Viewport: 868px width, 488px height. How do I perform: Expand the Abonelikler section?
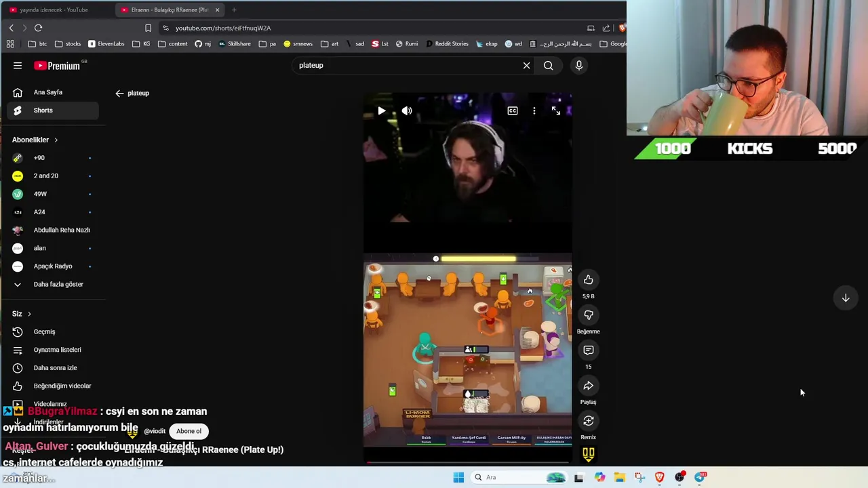pyautogui.click(x=35, y=140)
